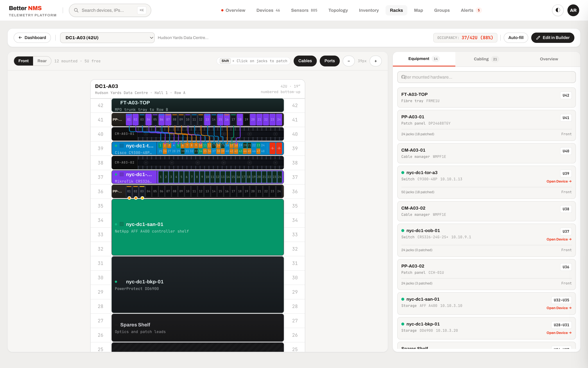Focus the Search devices, IPs field
The image size is (588, 368).
pos(110,10)
